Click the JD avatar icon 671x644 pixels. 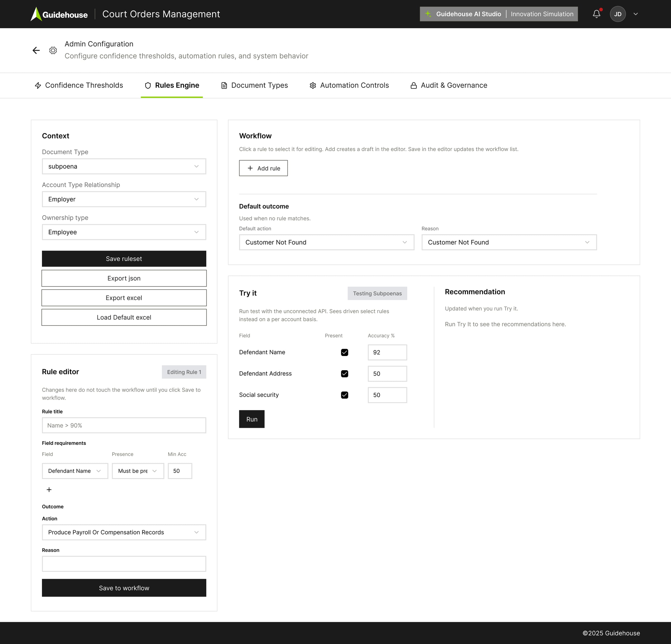pyautogui.click(x=618, y=14)
